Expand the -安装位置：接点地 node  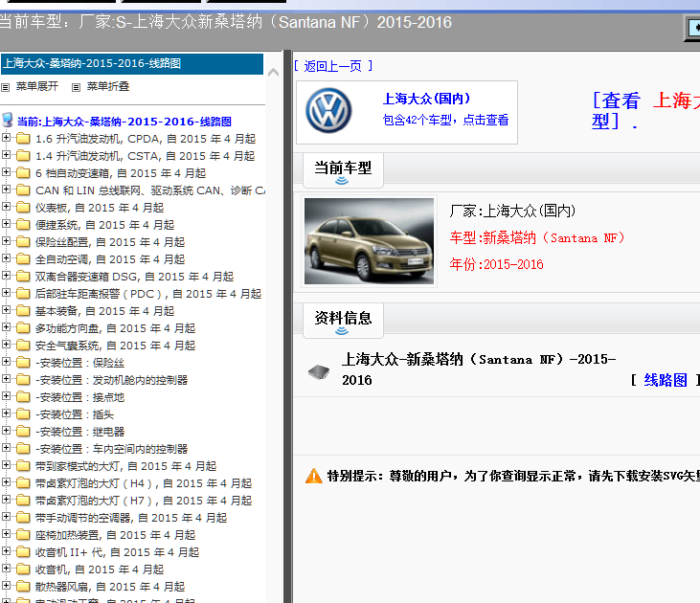7,396
